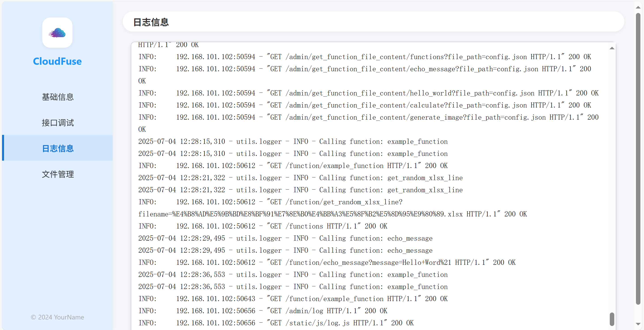Click the GET /functions log line
The width and height of the screenshot is (644, 330).
pos(263,226)
